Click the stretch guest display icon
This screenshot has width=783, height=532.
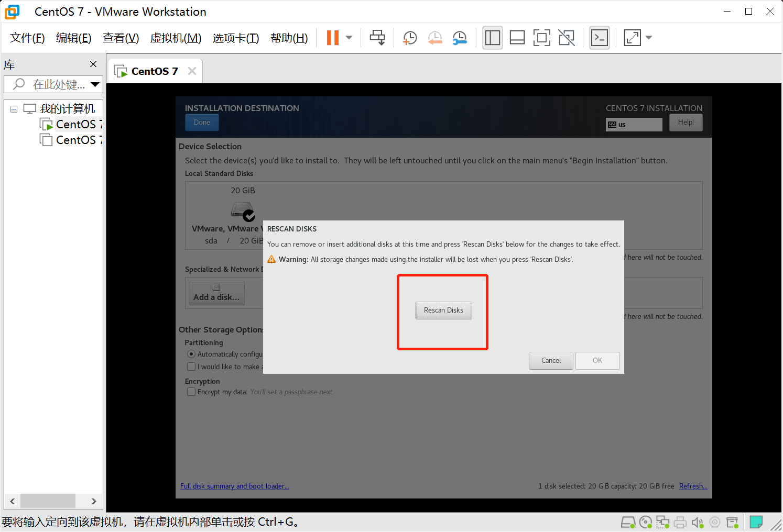tap(633, 38)
